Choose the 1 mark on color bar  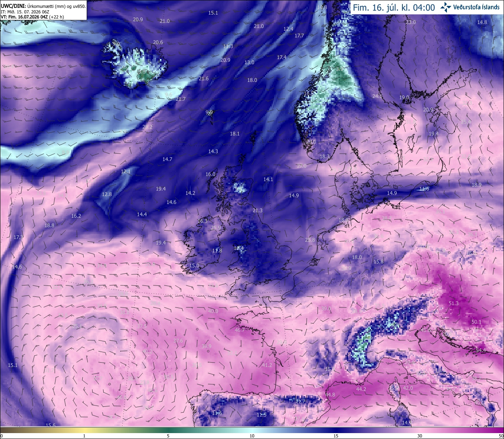coord(84,436)
